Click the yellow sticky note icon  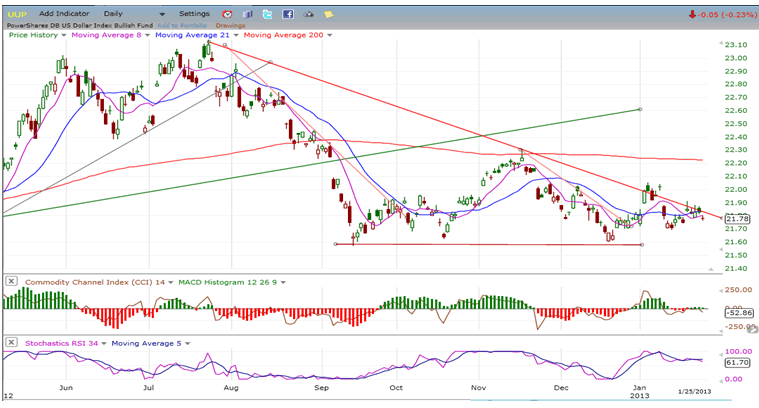(329, 14)
